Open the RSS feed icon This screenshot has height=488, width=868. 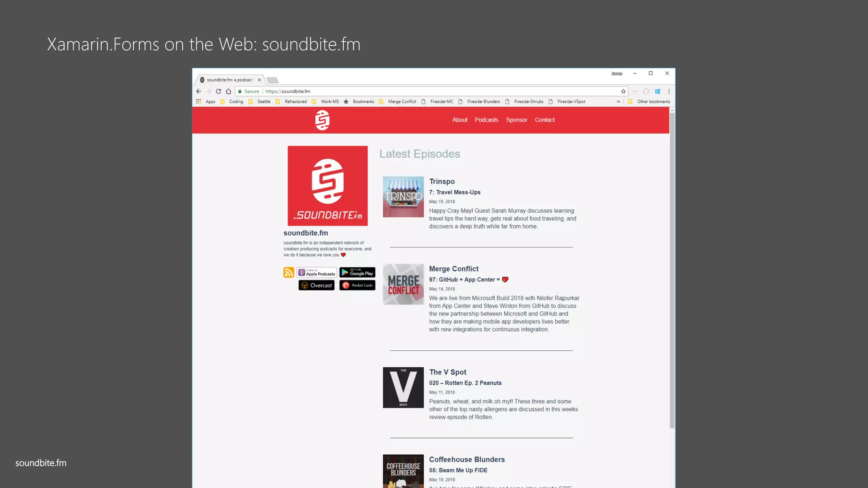tap(289, 272)
